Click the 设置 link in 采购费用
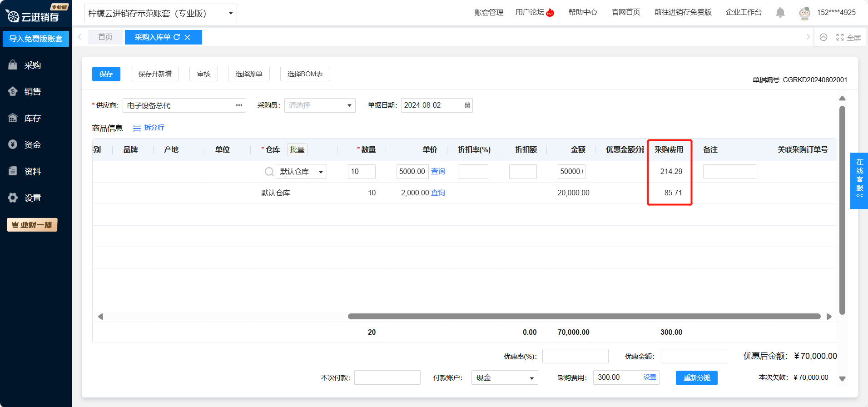The image size is (868, 407). 650,377
